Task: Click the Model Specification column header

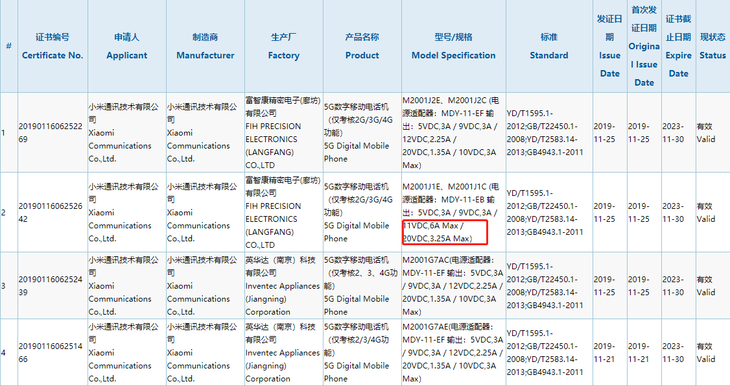Action: coord(453,46)
